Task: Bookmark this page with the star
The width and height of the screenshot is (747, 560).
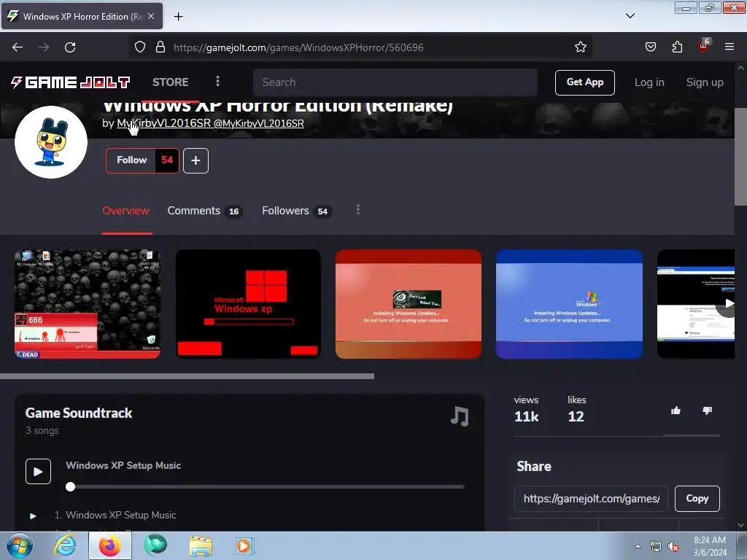Action: [x=580, y=47]
